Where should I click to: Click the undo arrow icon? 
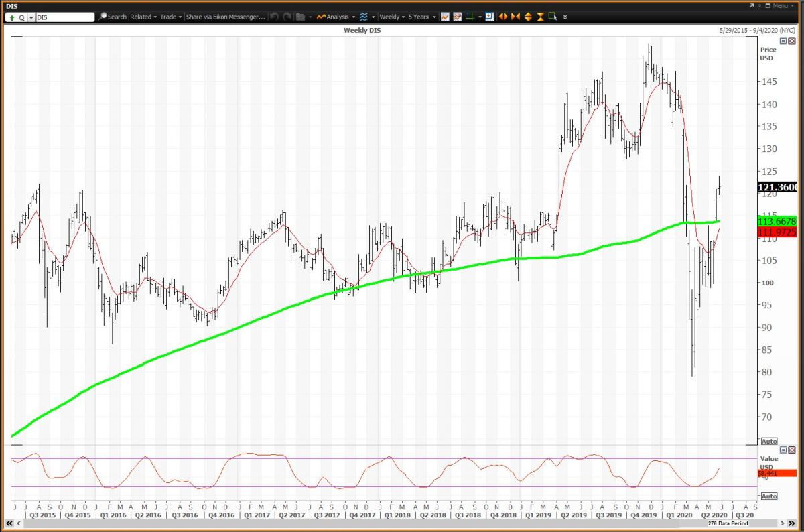[275, 17]
